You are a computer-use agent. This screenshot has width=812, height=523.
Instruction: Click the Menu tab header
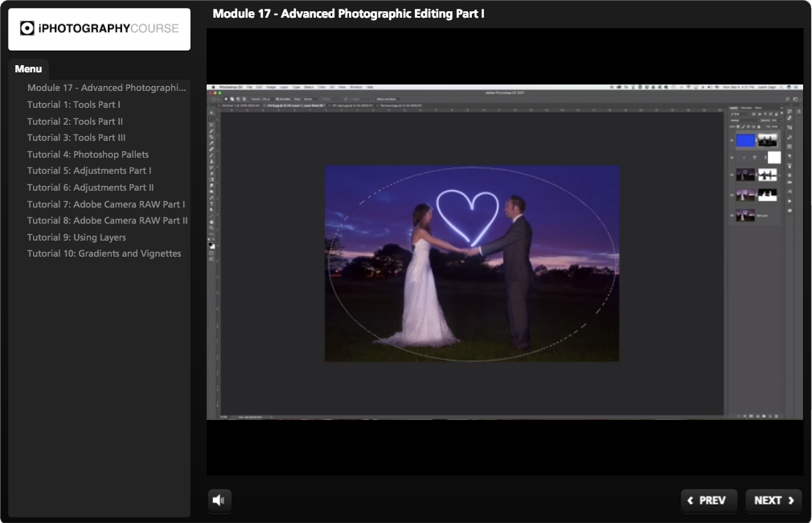click(28, 69)
